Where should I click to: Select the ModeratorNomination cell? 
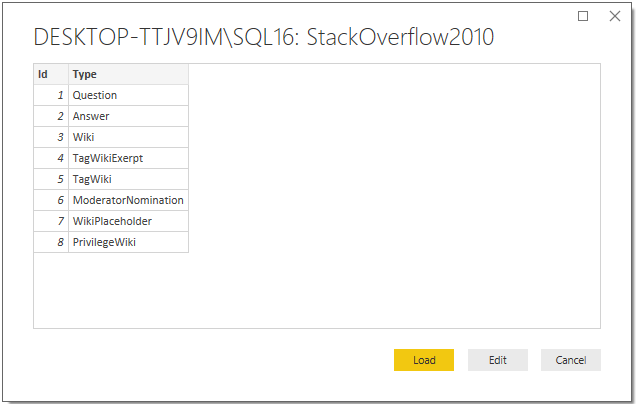point(128,200)
